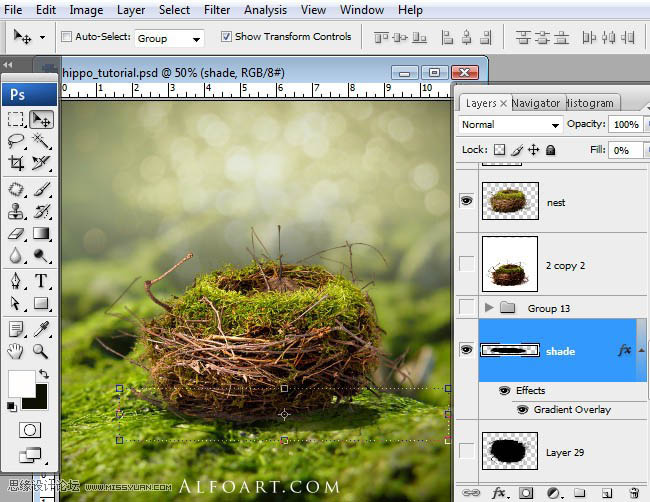This screenshot has width=650, height=502.
Task: Pick the Horizontal Type tool
Action: [41, 281]
